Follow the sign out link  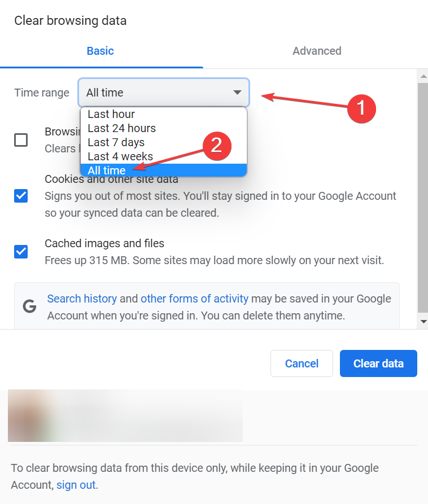[76, 485]
